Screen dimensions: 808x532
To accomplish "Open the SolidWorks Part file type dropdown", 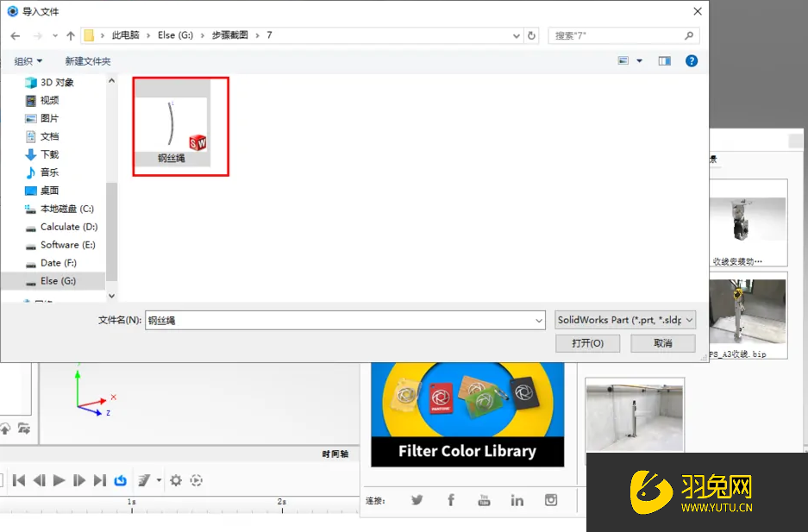I will point(624,320).
